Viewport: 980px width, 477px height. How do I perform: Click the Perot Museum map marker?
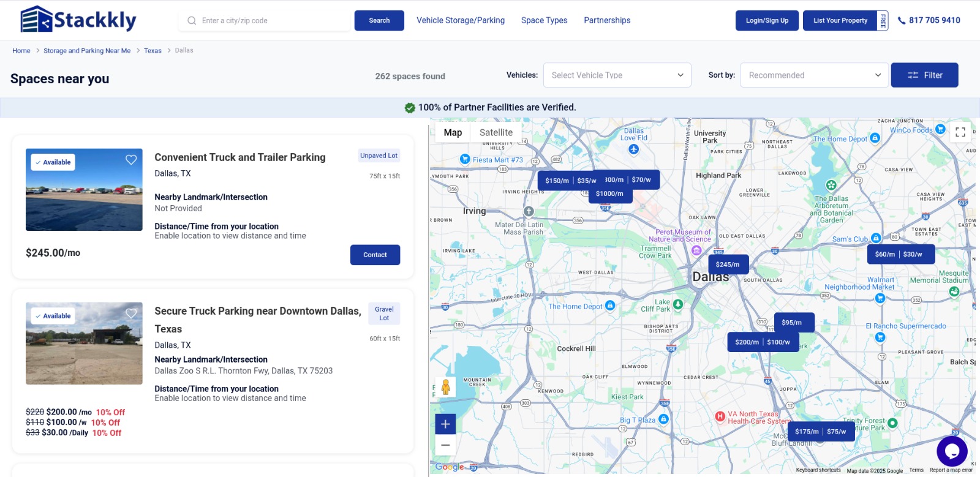coord(696,250)
